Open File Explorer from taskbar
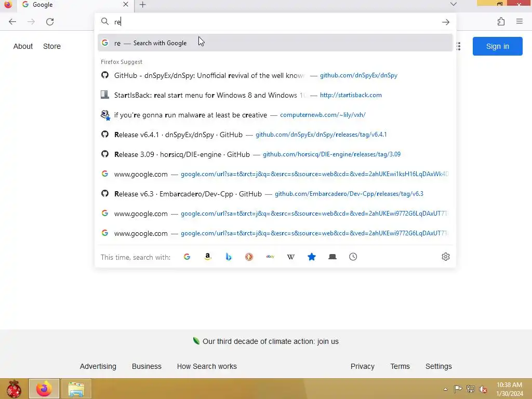 coord(76,389)
